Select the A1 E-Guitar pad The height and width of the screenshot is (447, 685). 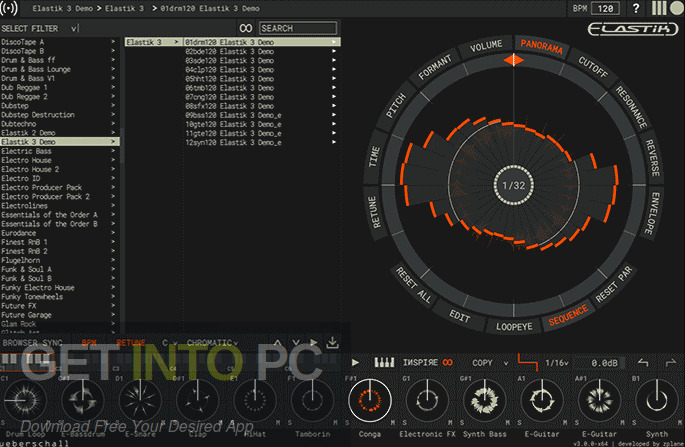(x=542, y=400)
